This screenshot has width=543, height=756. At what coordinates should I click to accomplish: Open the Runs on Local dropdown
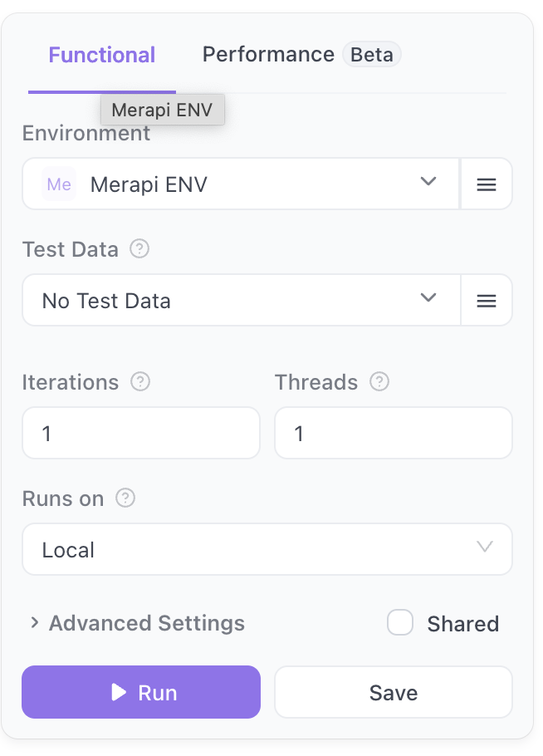pos(266,549)
